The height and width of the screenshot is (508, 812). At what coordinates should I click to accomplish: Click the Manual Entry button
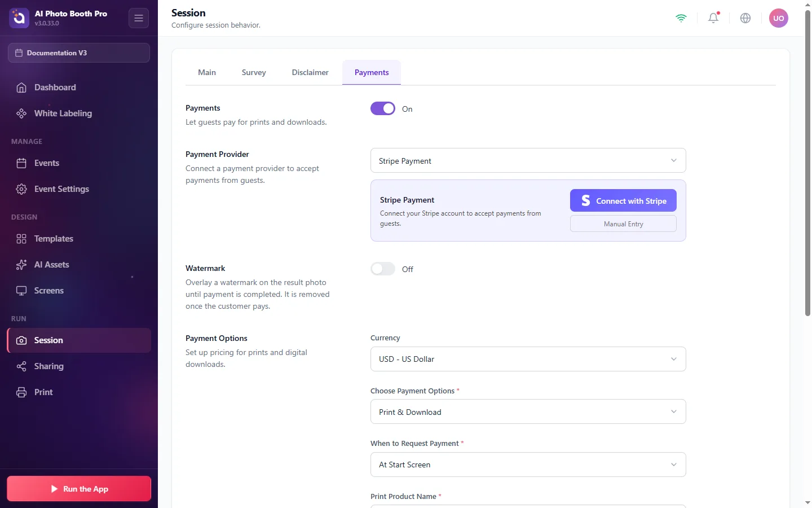click(623, 224)
